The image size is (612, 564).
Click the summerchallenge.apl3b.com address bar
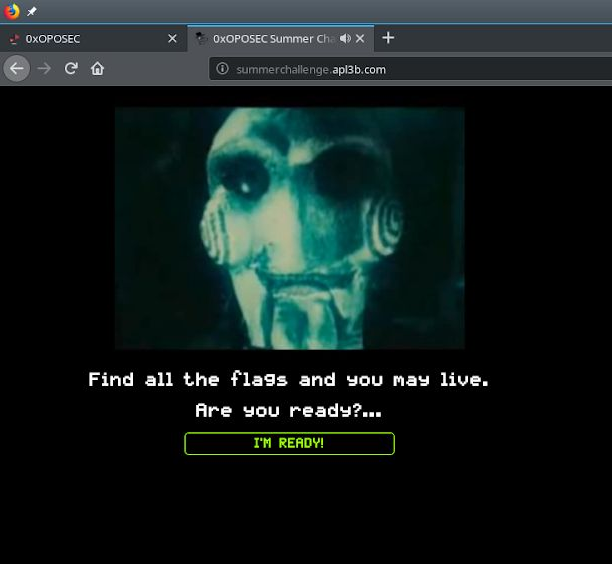[x=400, y=69]
